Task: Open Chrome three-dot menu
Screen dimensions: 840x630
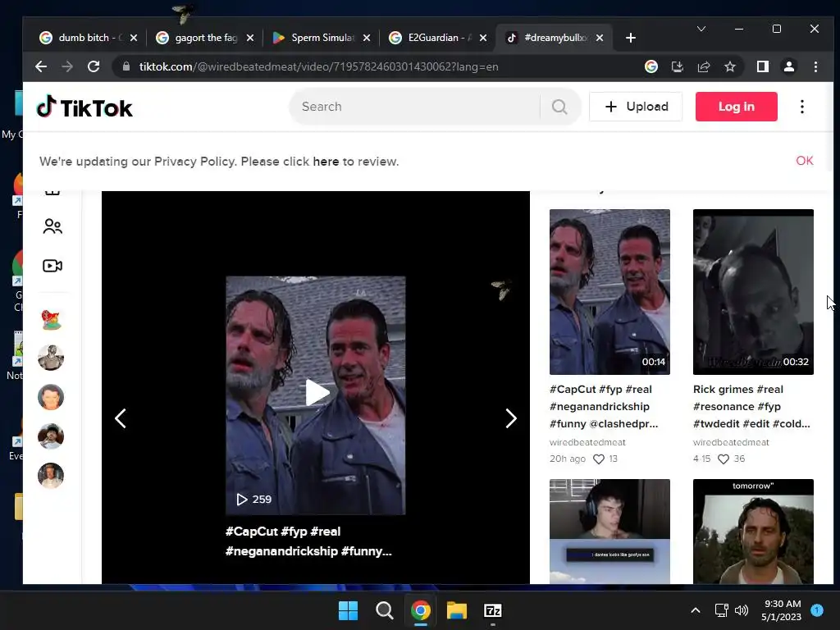Action: [x=815, y=66]
